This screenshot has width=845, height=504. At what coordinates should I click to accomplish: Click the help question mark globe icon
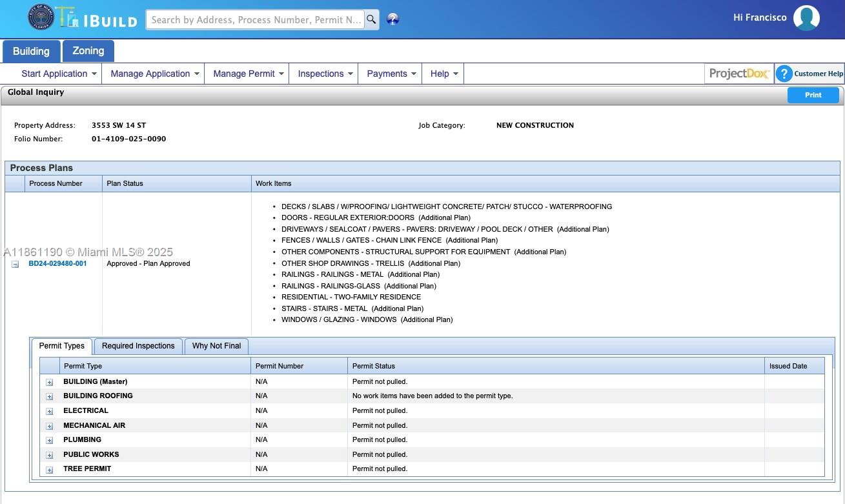392,19
